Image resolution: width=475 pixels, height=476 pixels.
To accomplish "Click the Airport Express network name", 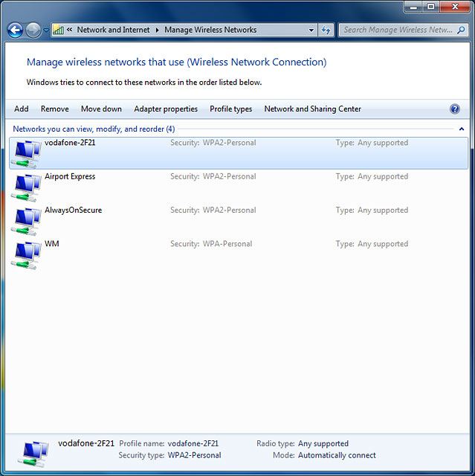I will coord(70,176).
